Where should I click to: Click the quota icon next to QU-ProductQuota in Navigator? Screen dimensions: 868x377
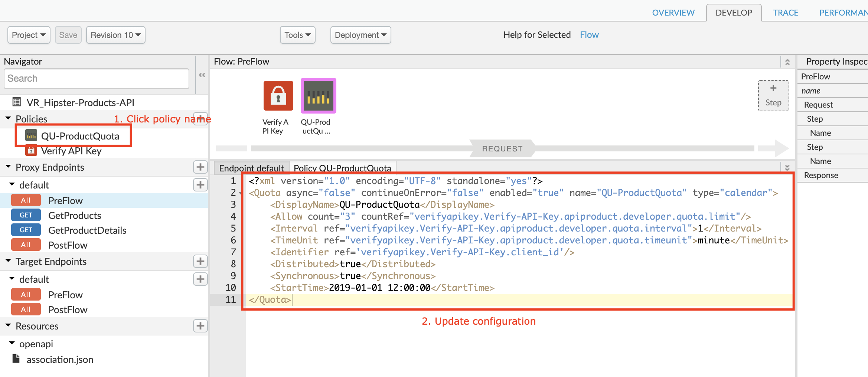[31, 135]
